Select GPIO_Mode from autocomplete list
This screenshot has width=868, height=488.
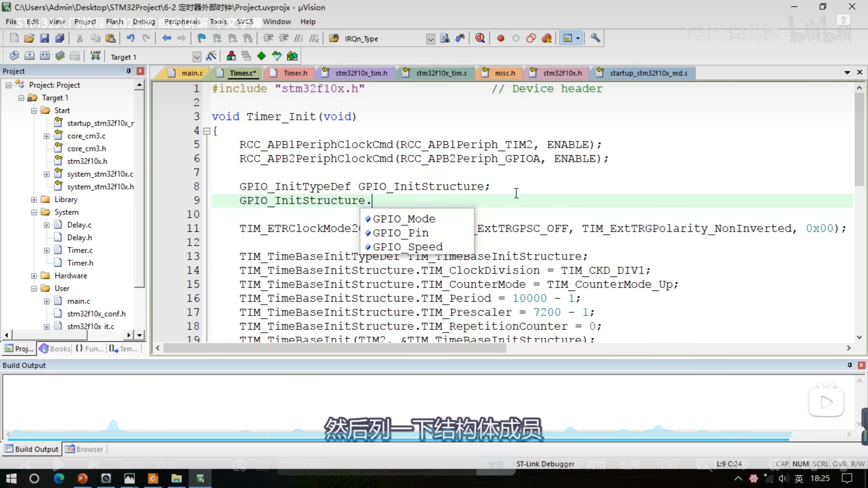[404, 219]
